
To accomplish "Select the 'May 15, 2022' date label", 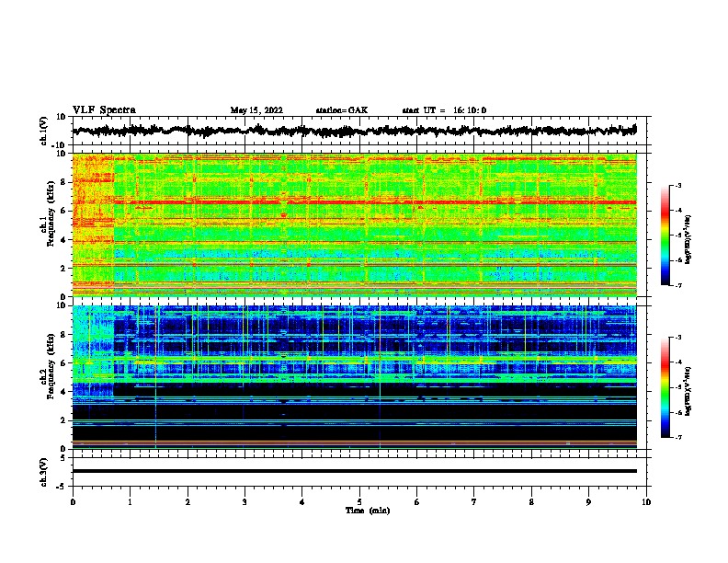I will click(x=256, y=110).
